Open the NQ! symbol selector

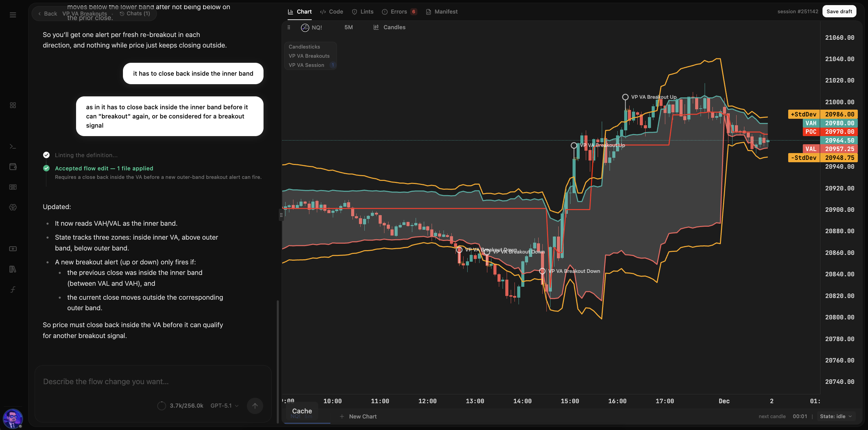pos(311,27)
